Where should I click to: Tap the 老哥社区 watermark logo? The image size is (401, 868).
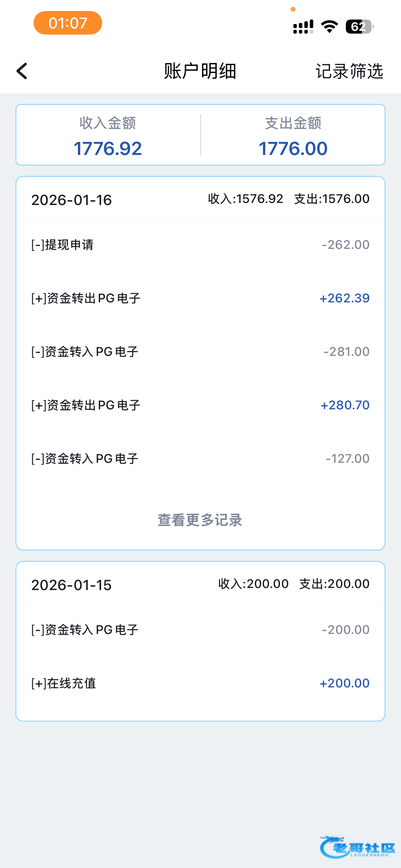pos(357,847)
